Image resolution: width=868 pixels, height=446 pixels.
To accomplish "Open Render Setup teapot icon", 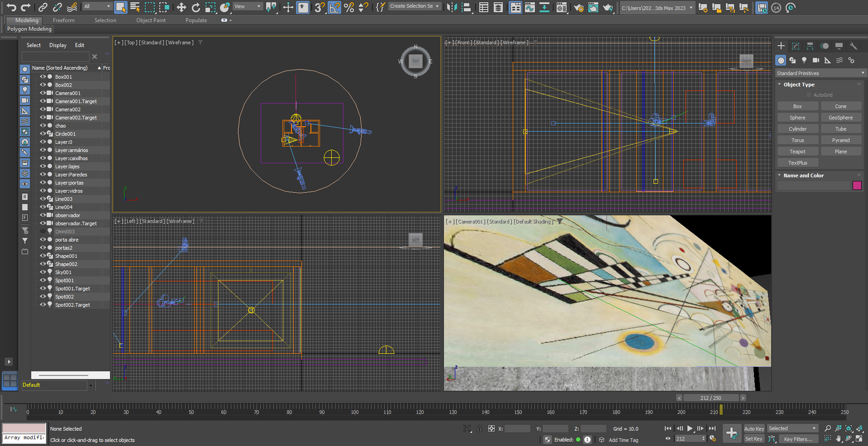I will 578,7.
